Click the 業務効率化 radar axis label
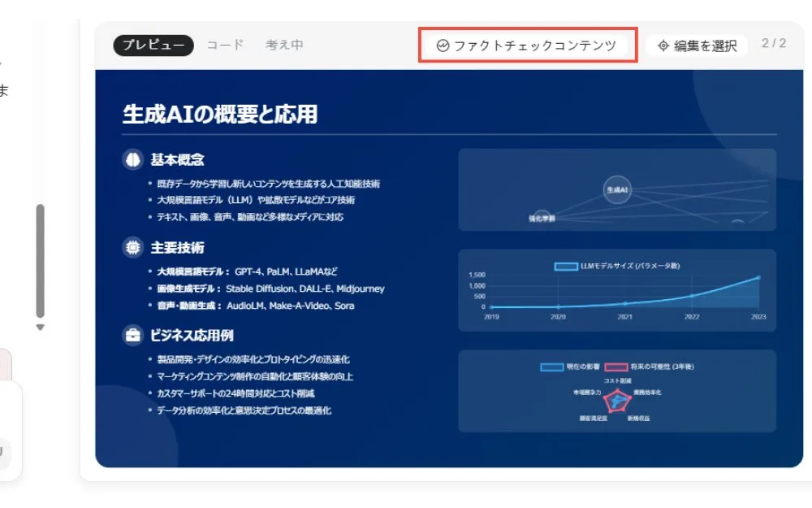The image size is (812, 508). coord(647,393)
